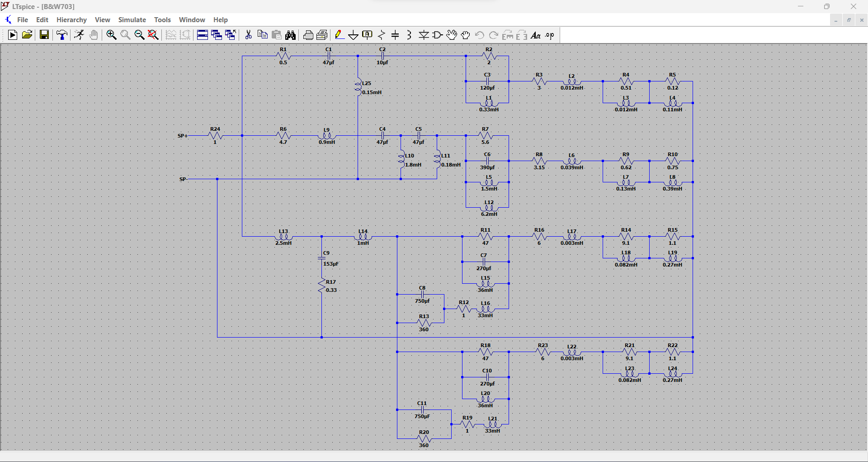Open the Component gate symbol tool

tap(438, 35)
